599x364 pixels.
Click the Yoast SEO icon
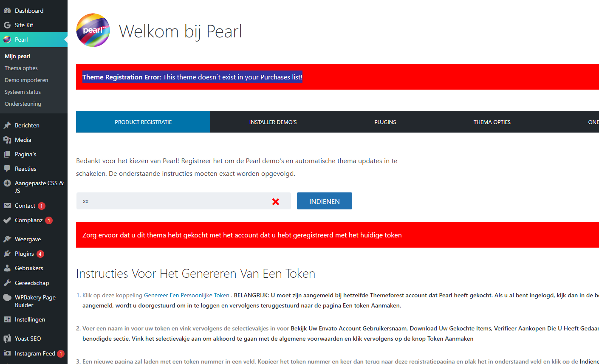7,339
